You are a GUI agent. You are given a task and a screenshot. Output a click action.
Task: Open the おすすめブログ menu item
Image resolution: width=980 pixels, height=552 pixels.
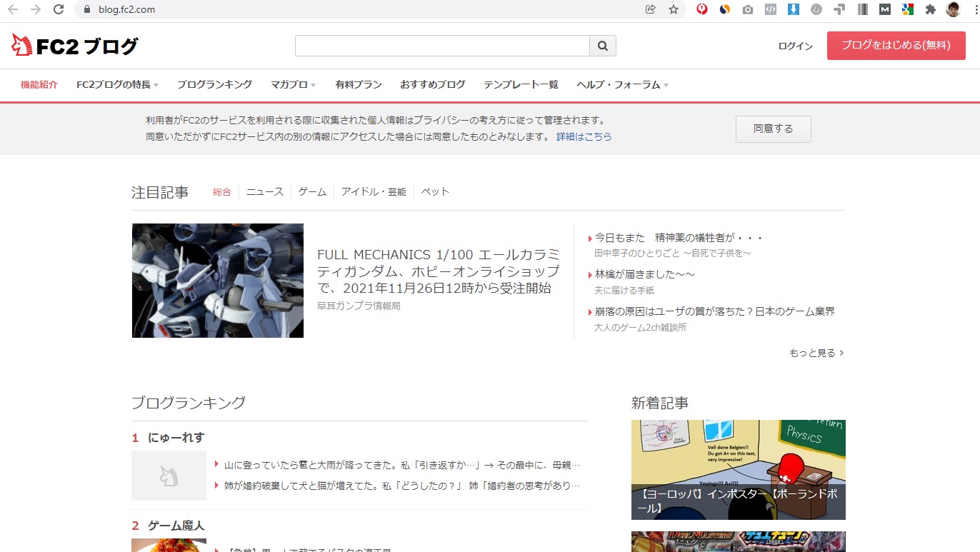(x=433, y=84)
